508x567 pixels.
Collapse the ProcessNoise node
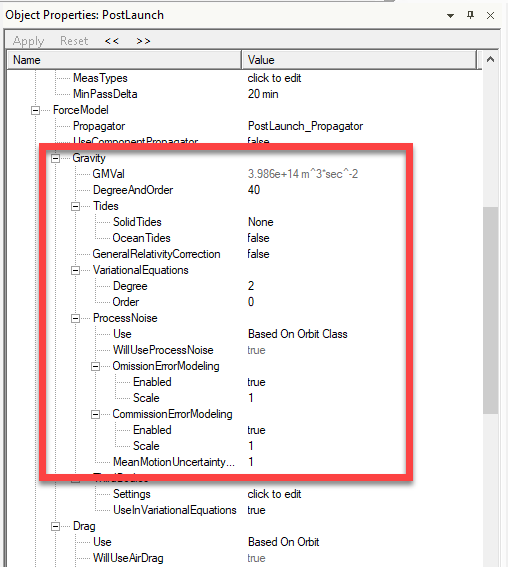75,319
